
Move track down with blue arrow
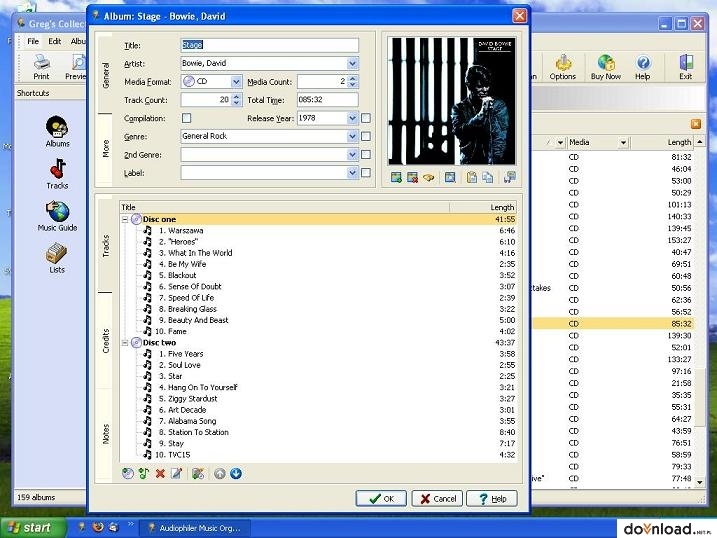(236, 474)
